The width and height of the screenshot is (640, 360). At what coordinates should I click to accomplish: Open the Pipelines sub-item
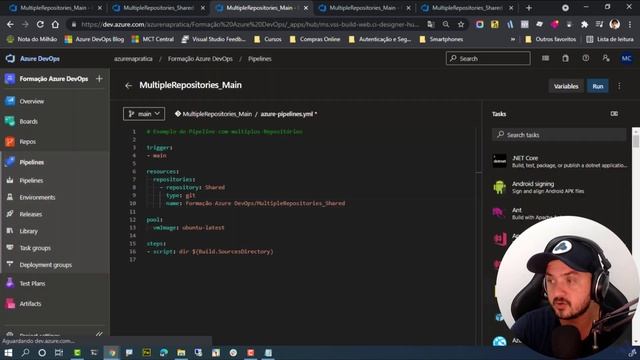click(31, 180)
